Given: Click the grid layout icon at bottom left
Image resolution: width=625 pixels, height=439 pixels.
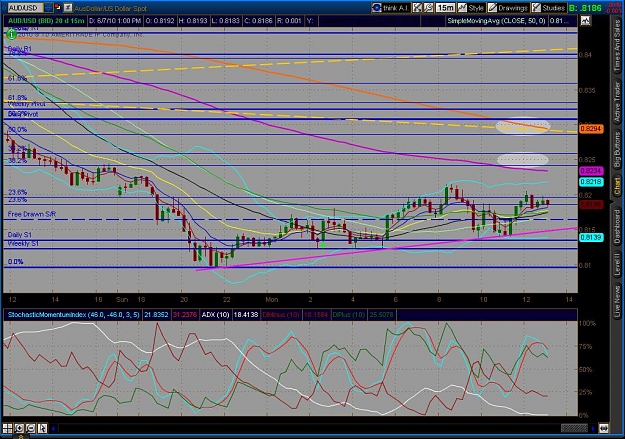Looking at the screenshot, I should [x=8, y=428].
